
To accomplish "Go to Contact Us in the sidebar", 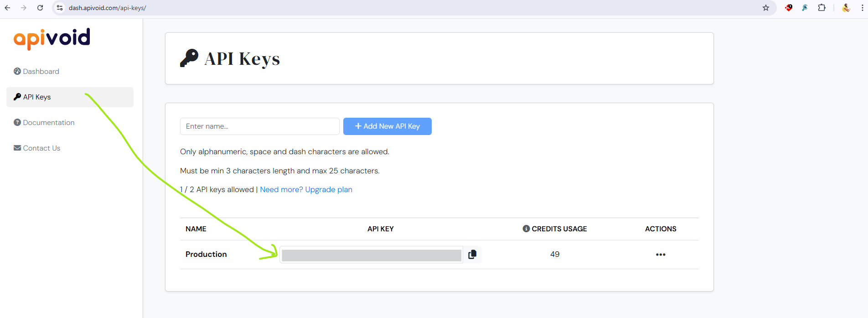I will point(41,148).
